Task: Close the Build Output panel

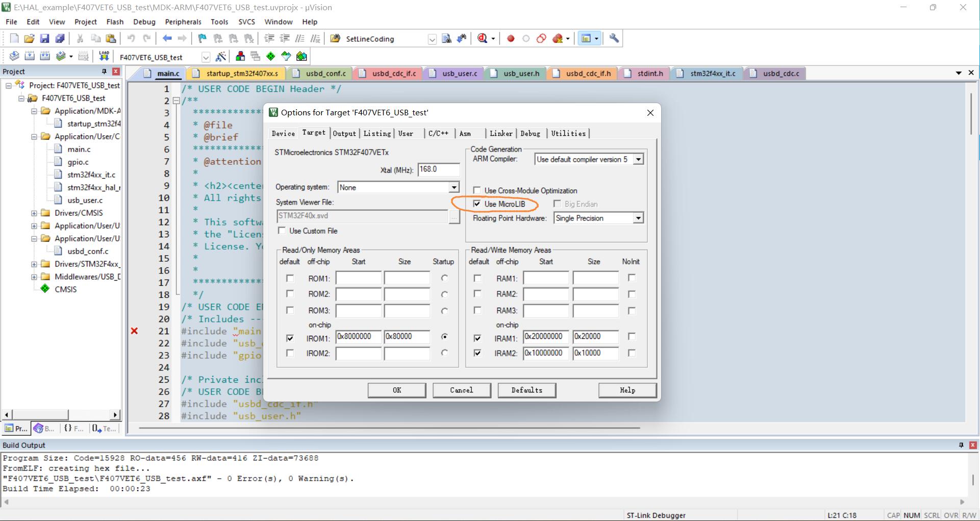Action: (972, 445)
